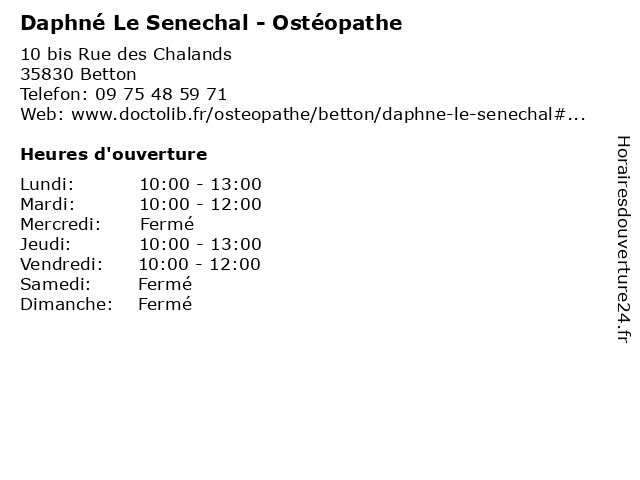Select the Lundi day label
Screen dimensions: 640x480
(x=47, y=184)
